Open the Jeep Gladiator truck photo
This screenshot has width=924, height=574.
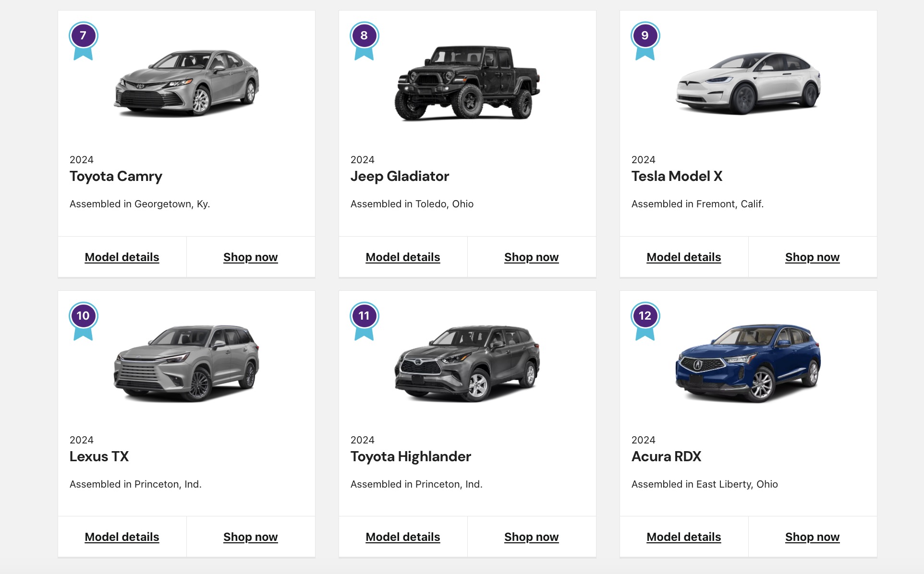[467, 83]
